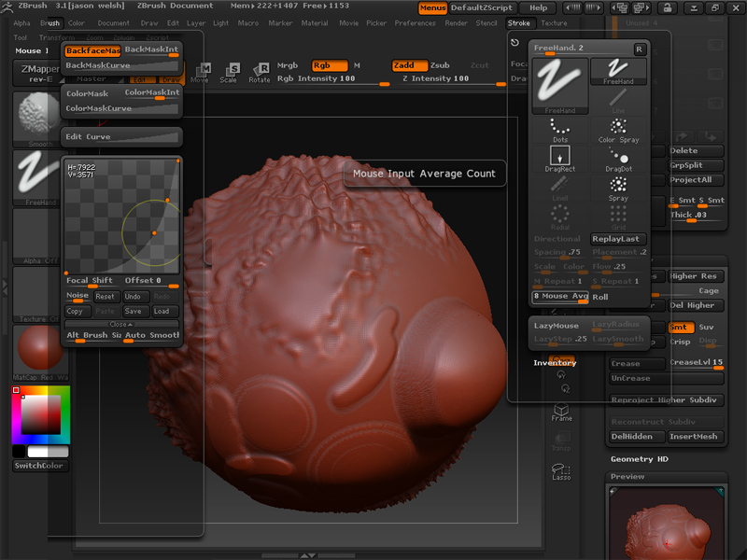This screenshot has width=747, height=560.
Task: Enable the Zsub sculpt mode
Action: 440,65
